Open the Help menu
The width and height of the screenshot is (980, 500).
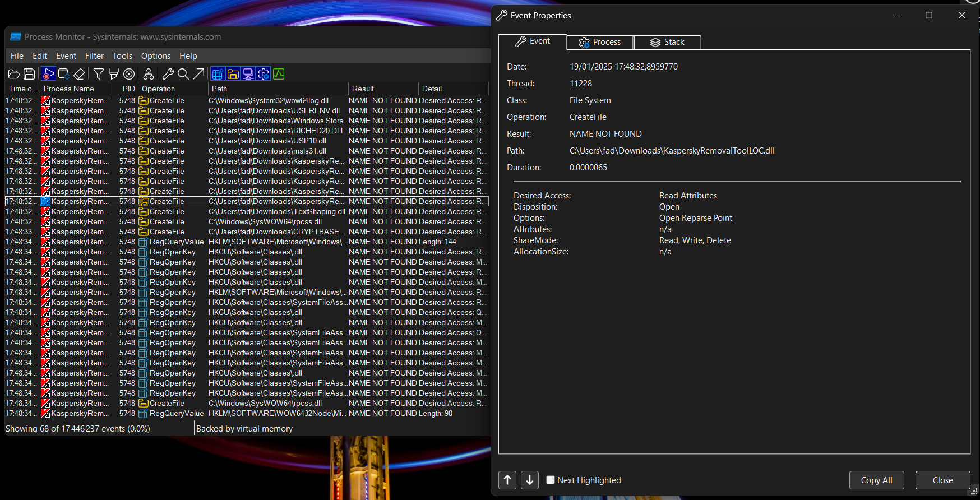pos(188,56)
